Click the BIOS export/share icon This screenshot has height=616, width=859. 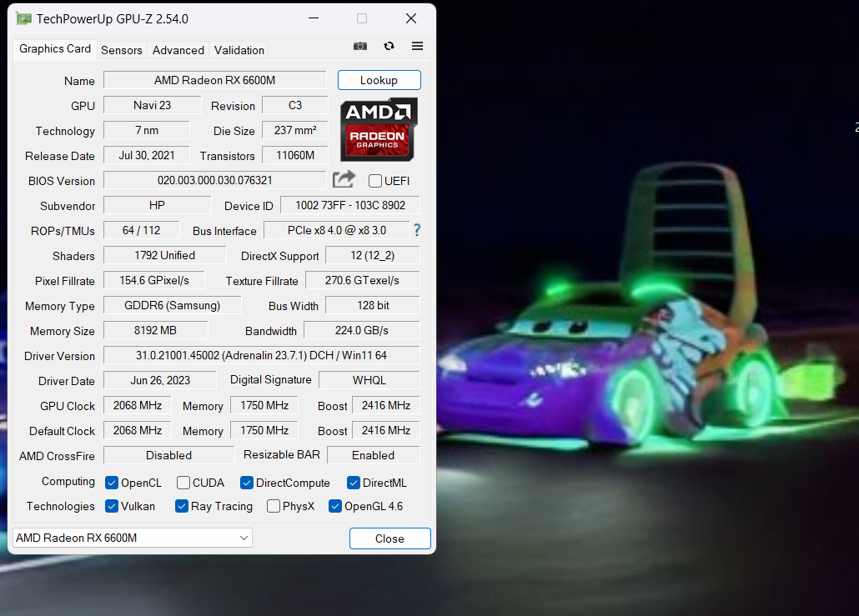(x=344, y=179)
